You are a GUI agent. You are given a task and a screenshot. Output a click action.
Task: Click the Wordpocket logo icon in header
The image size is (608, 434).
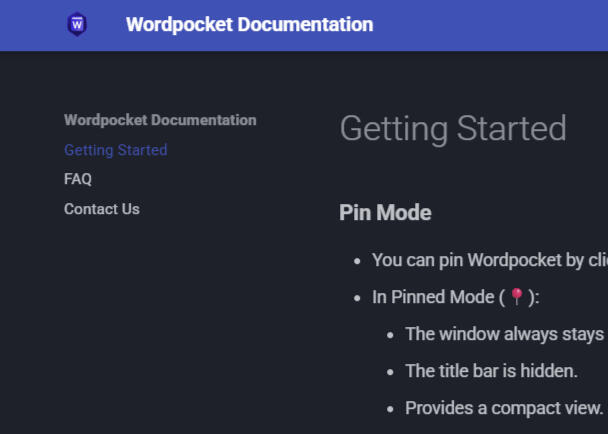(x=77, y=25)
